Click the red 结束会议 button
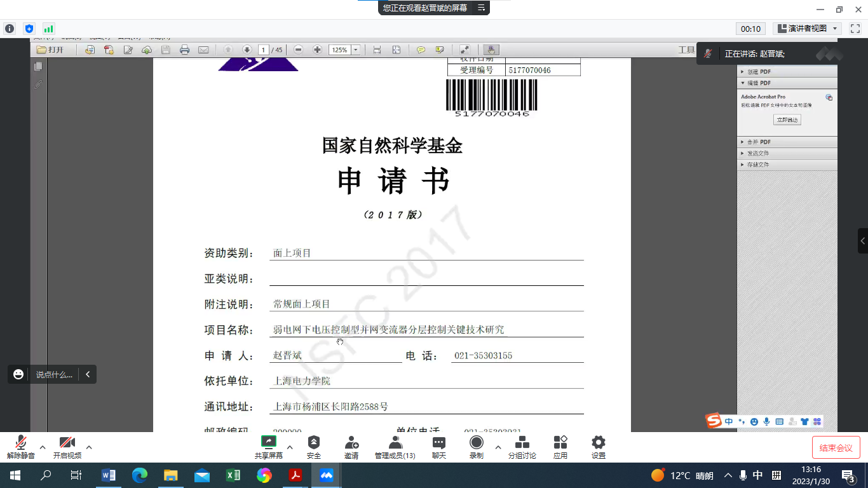Screen dimensions: 868x488 [836, 448]
